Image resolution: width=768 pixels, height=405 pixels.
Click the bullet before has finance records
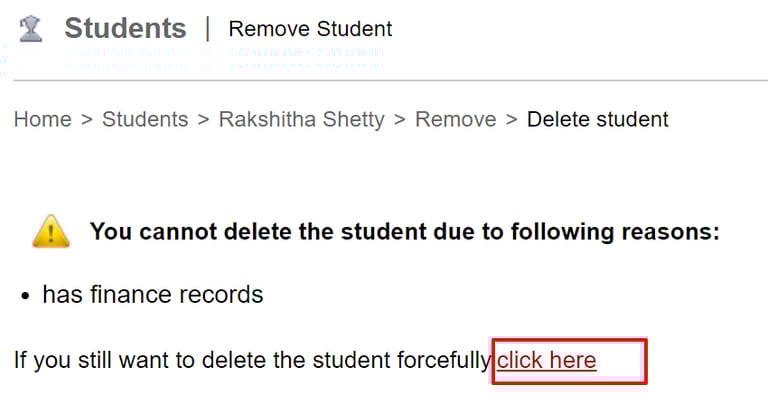pos(25,296)
